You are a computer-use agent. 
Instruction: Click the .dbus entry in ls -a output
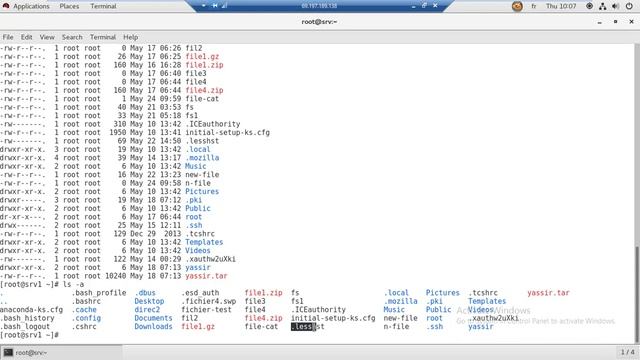(145, 293)
